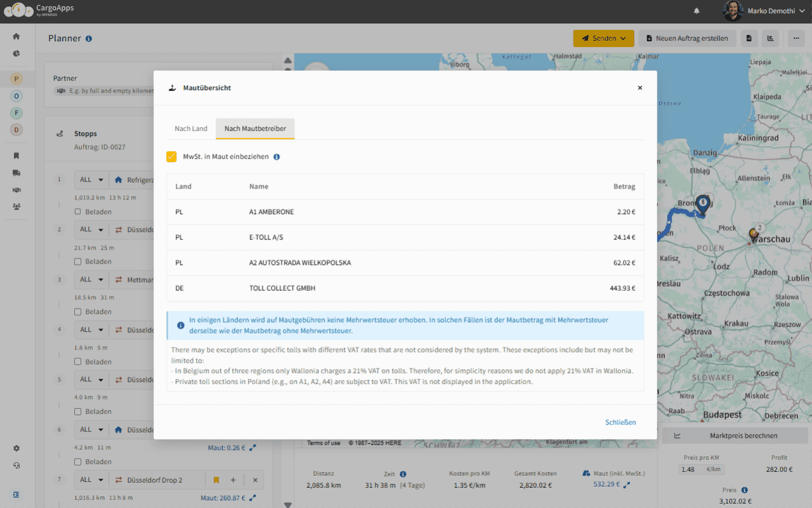The image size is (812, 508).
Task: Open settings gear in the sidebar
Action: click(16, 448)
